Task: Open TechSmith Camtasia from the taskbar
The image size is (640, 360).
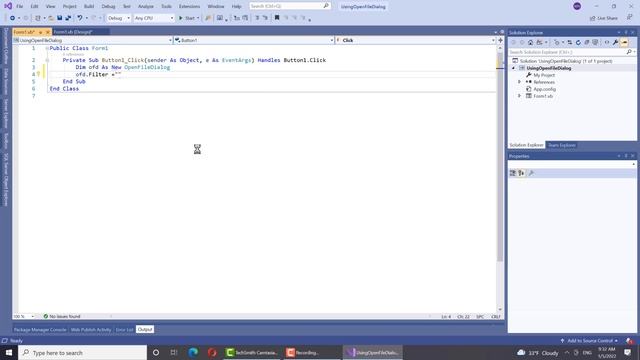Action: (252, 352)
